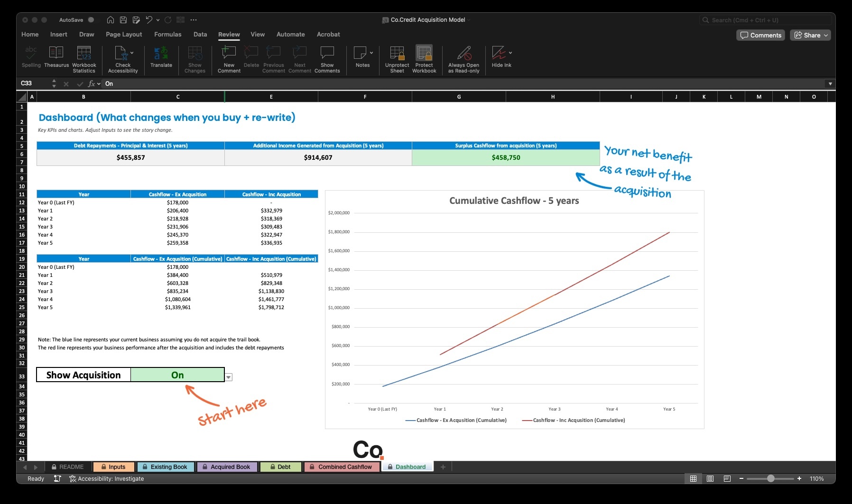Open the Thesaurus tool
The image size is (852, 504).
coord(56,57)
